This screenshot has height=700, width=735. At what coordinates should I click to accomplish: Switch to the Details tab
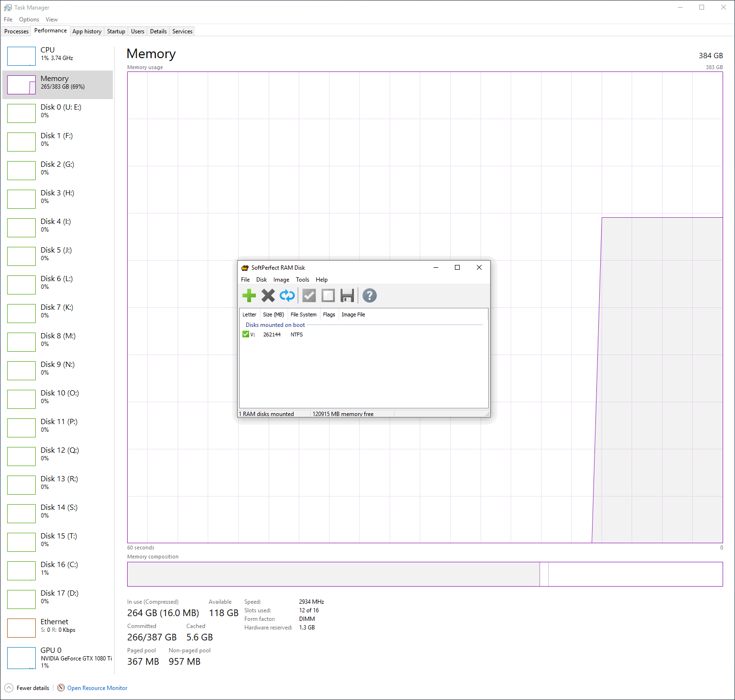(158, 31)
